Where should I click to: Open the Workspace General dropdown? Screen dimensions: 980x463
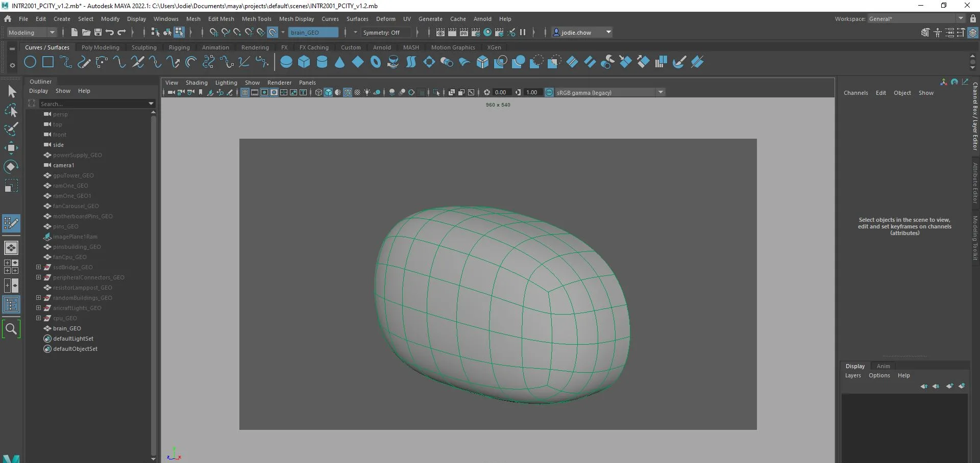point(917,19)
